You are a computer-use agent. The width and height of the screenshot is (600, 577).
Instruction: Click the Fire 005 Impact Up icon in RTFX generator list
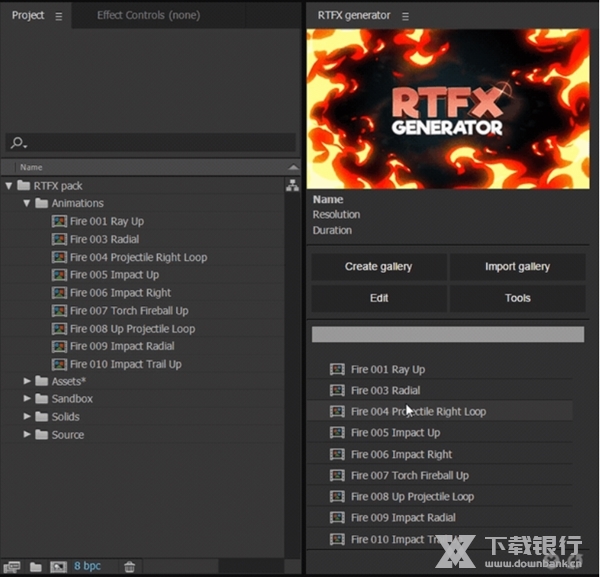coord(337,433)
